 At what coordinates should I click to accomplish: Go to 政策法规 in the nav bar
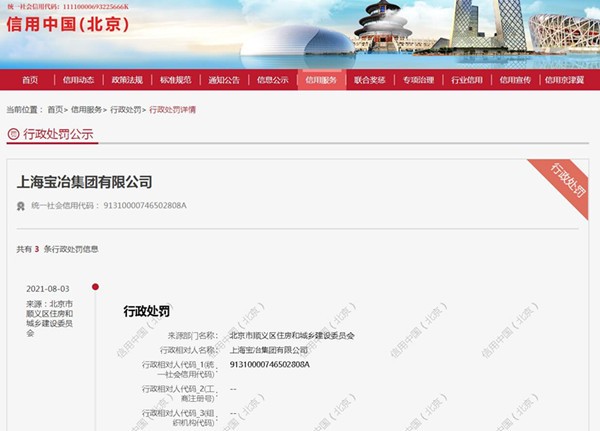click(127, 80)
